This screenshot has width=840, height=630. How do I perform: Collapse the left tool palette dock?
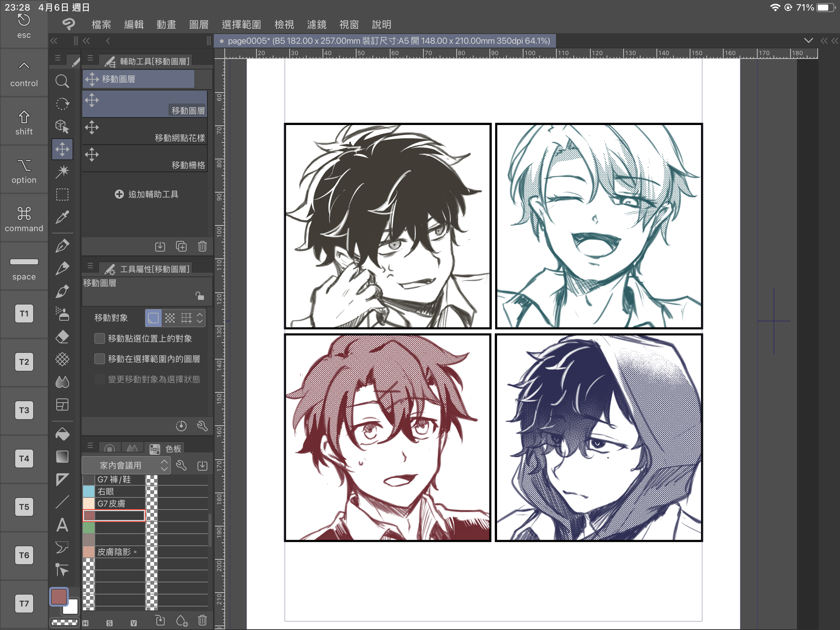(54, 41)
